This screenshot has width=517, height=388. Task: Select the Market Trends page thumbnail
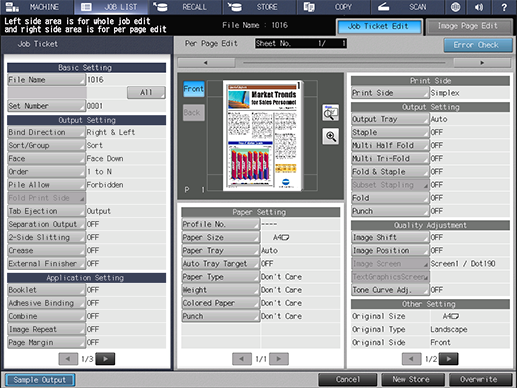263,135
